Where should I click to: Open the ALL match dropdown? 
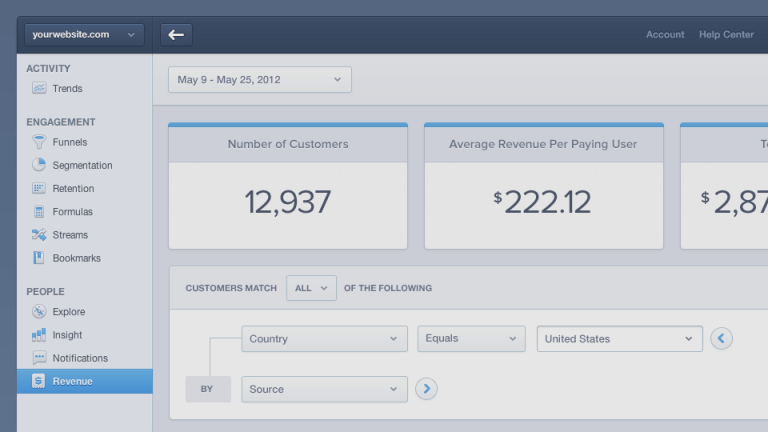[312, 288]
